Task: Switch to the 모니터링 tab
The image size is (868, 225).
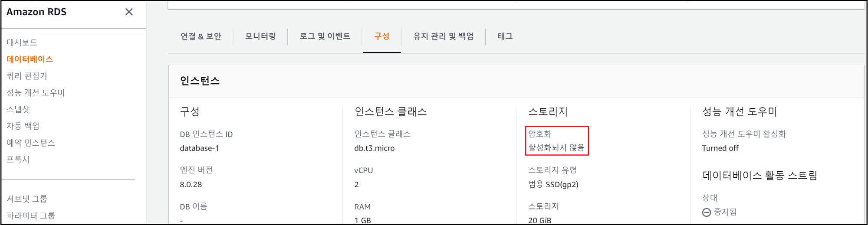Action: tap(260, 36)
